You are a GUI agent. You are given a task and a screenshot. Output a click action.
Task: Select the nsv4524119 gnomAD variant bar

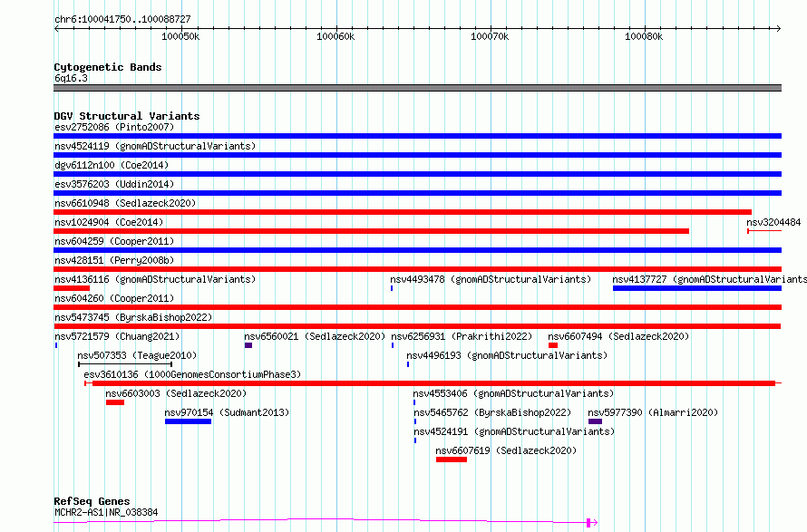tap(417, 155)
